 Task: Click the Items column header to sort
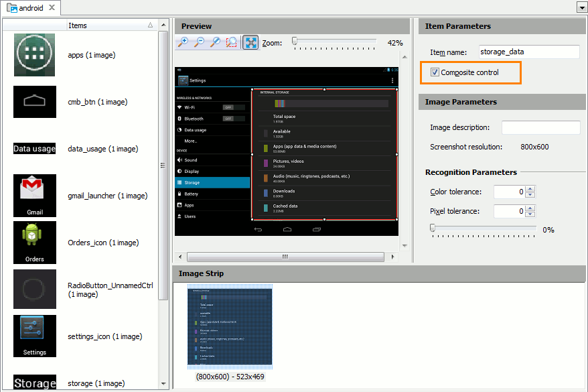tap(78, 25)
